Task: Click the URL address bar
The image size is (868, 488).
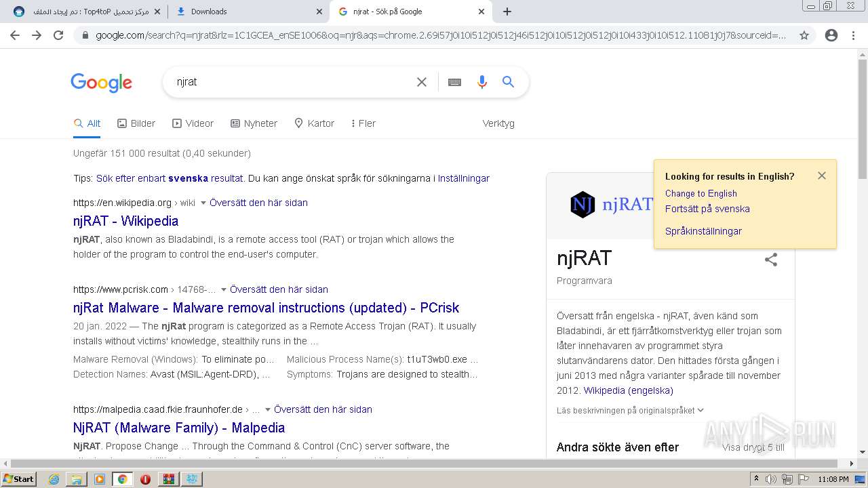Action: click(441, 35)
